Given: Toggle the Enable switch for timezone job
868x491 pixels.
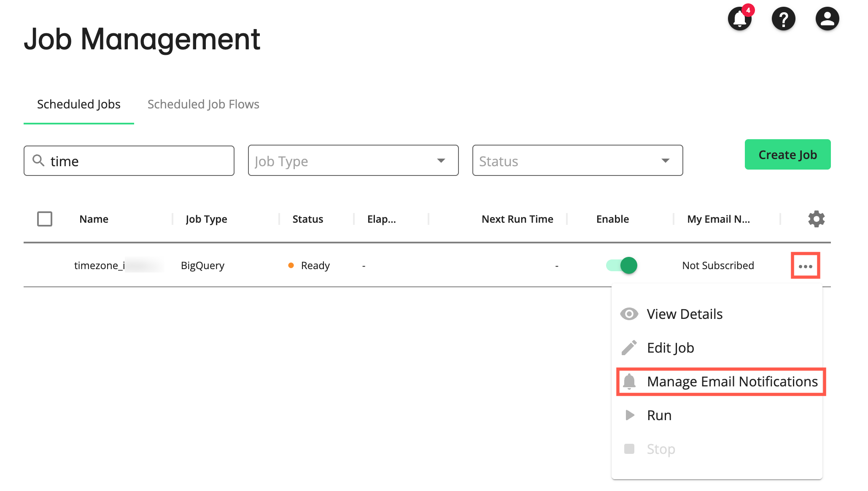Looking at the screenshot, I should click(x=622, y=265).
